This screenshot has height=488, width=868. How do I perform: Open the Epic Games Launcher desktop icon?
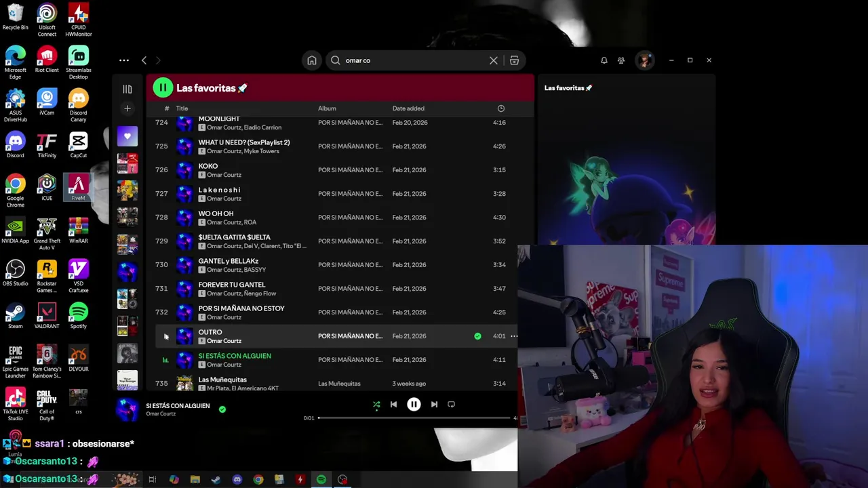point(15,363)
